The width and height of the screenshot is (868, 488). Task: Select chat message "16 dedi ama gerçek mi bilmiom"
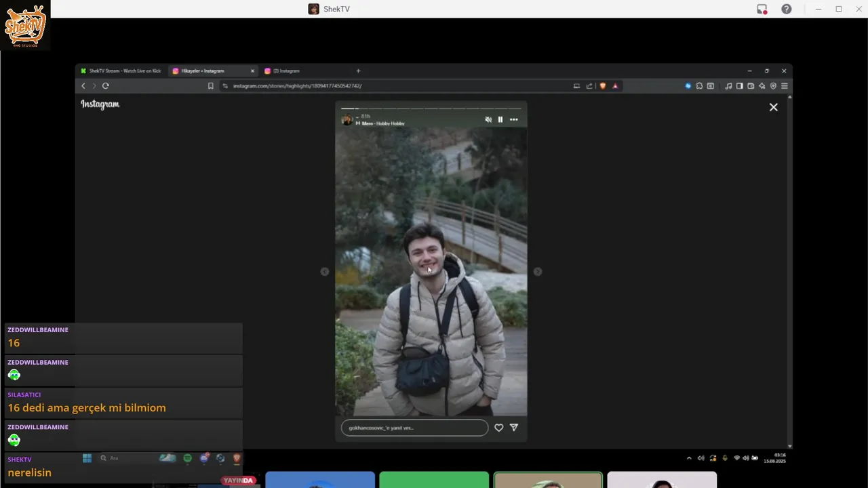87,408
